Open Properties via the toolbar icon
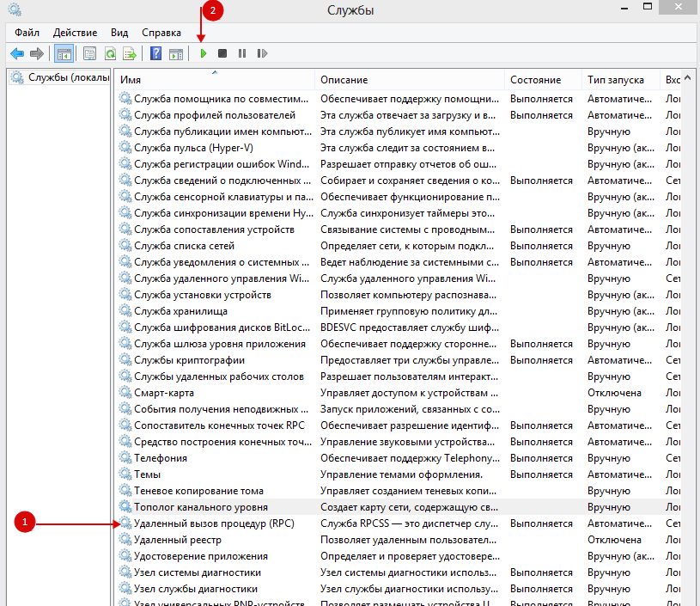The height and width of the screenshot is (606, 700). pos(89,53)
